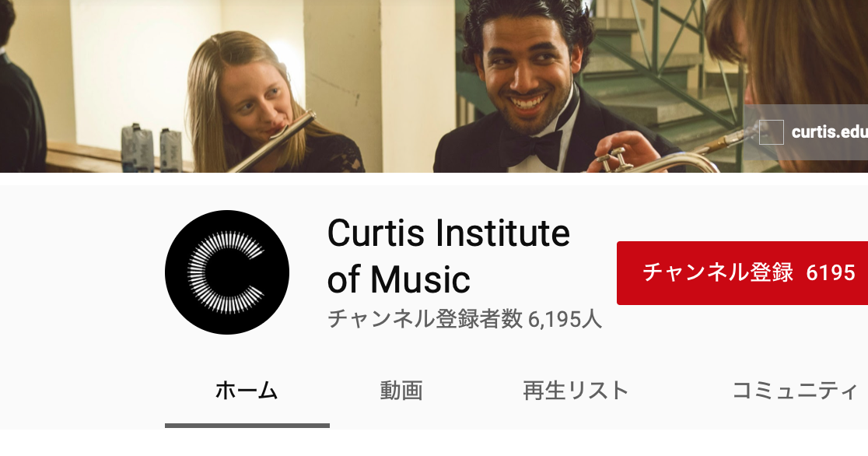Click the underline indicator beneath ホーム

[x=247, y=426]
